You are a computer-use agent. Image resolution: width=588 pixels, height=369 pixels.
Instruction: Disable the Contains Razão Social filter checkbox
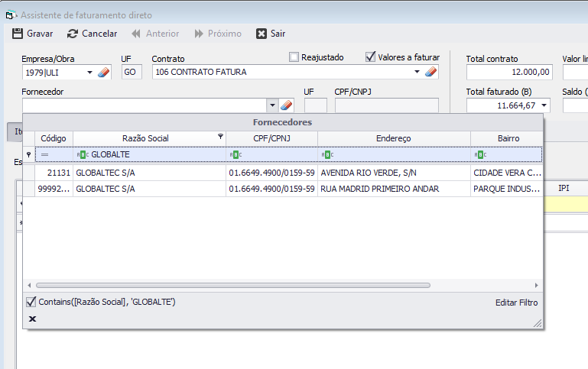click(31, 303)
